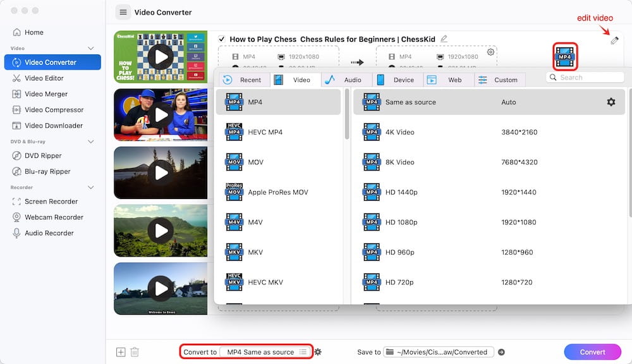Screen dimensions: 632x364
Task: Click the format list scrollbar
Action: coord(347,114)
